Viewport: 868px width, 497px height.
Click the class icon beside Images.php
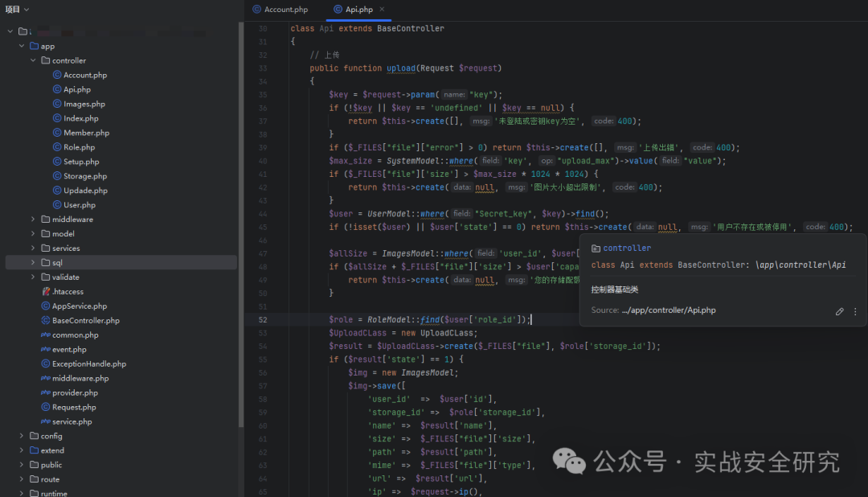click(56, 104)
